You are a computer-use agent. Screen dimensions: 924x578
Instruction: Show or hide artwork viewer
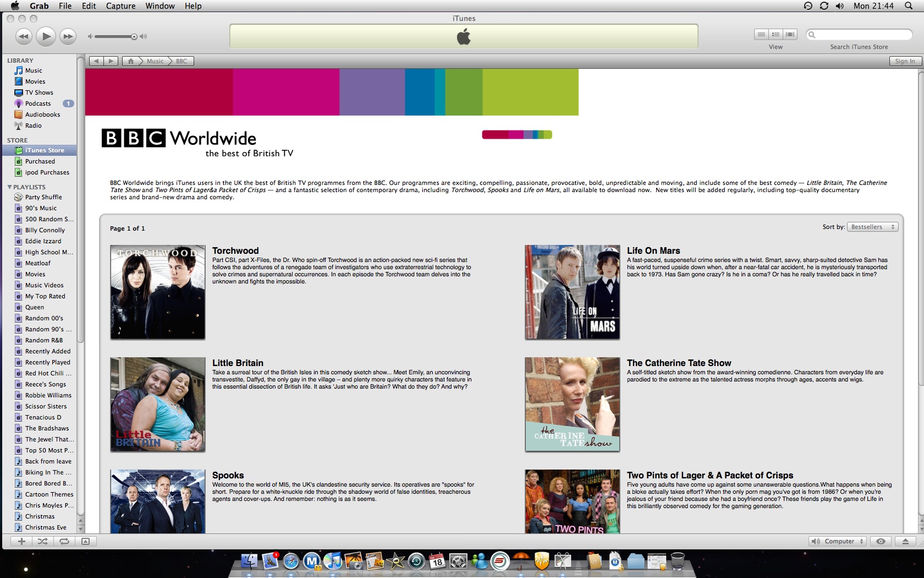(x=85, y=541)
